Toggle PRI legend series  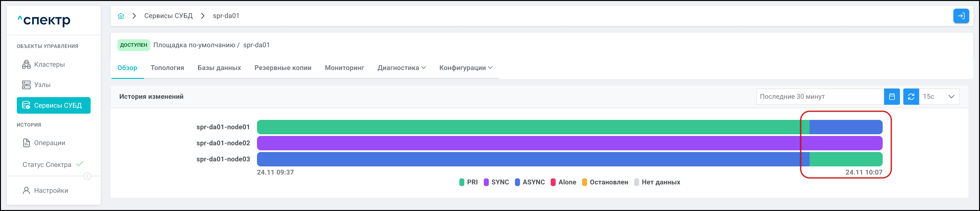pos(468,182)
